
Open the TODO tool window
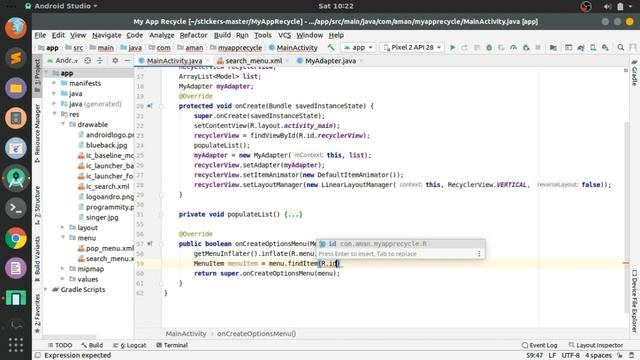pyautogui.click(x=60, y=345)
